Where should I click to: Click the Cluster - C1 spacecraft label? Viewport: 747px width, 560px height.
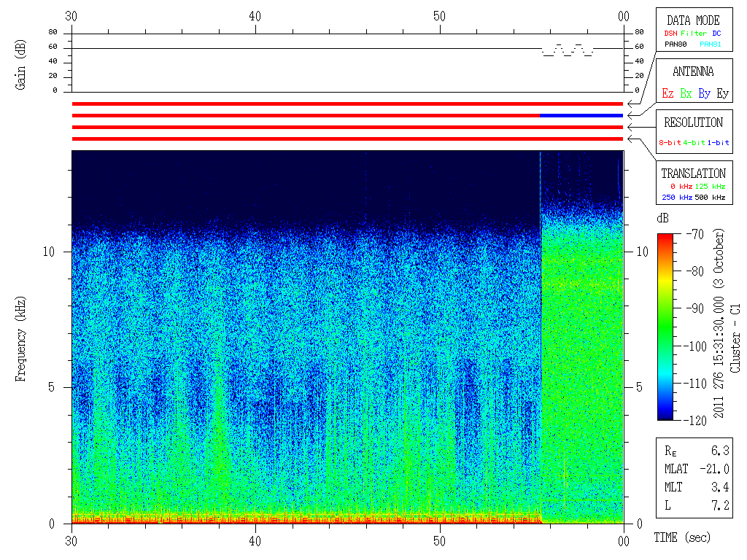click(735, 338)
